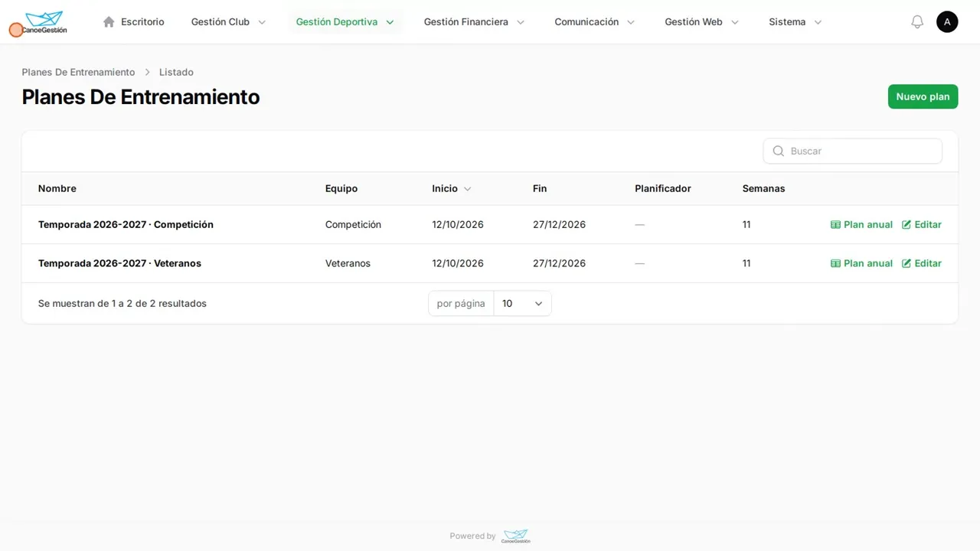Click the Semanas column header

pos(763,189)
